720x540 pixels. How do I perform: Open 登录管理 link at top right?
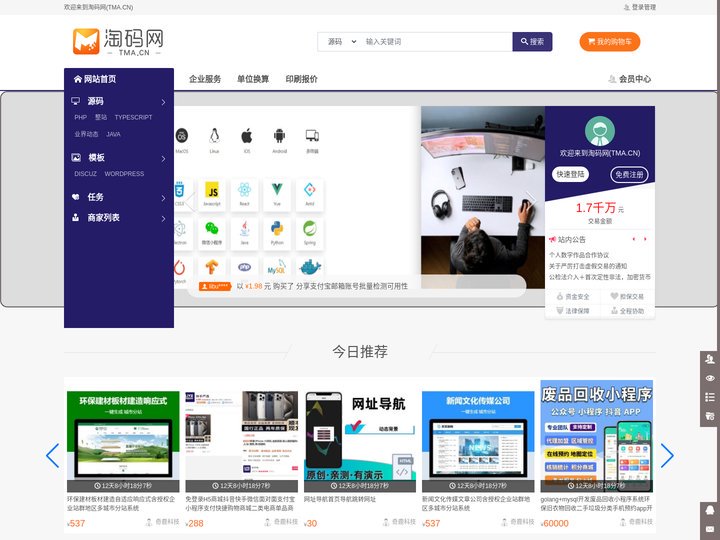[x=640, y=7]
